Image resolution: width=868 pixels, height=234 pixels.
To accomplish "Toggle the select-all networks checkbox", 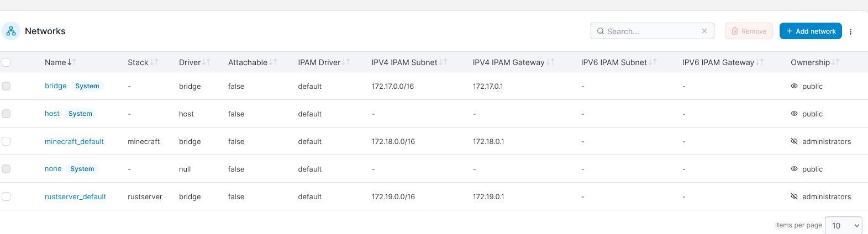I will coord(6,62).
